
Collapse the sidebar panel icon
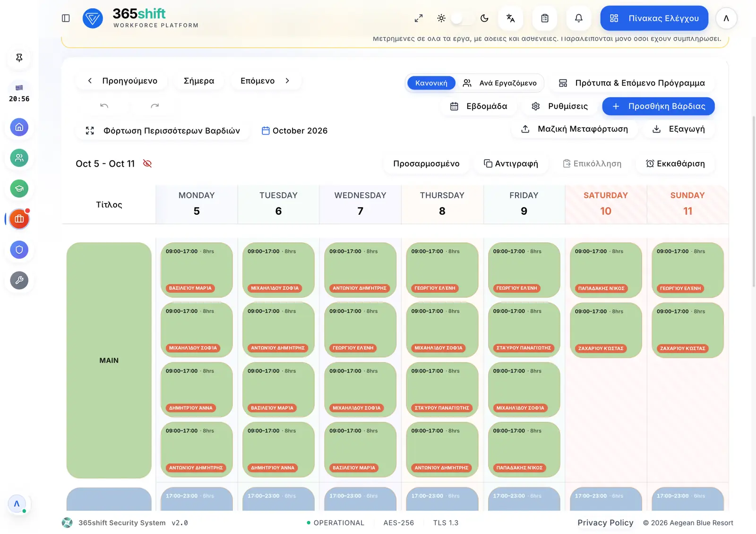[66, 18]
